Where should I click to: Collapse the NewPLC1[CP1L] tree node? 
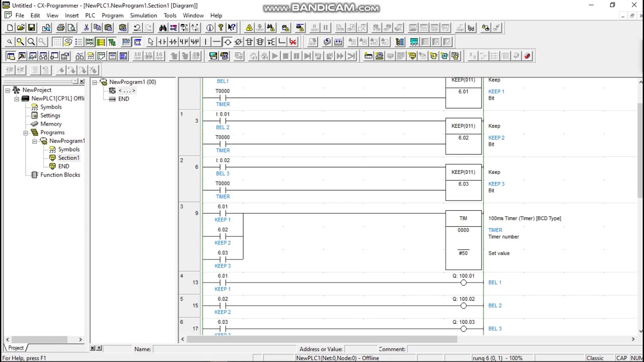tap(17, 99)
